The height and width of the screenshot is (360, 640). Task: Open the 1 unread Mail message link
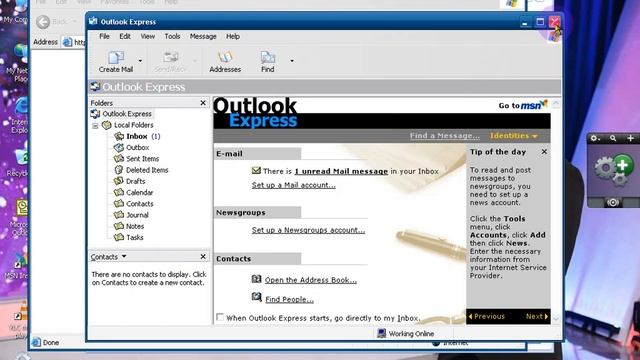(341, 171)
